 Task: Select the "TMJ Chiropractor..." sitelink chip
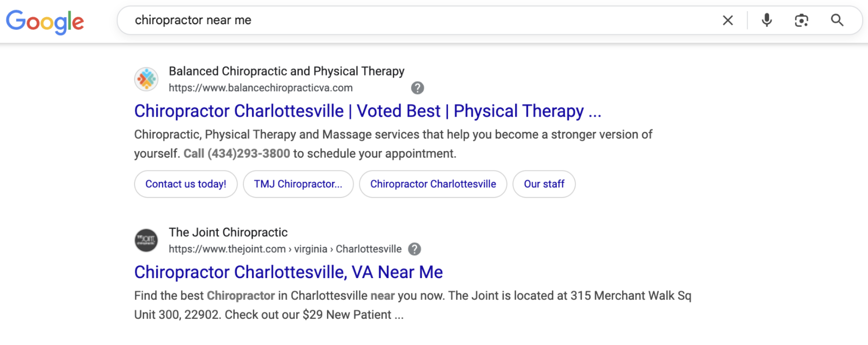(x=298, y=184)
